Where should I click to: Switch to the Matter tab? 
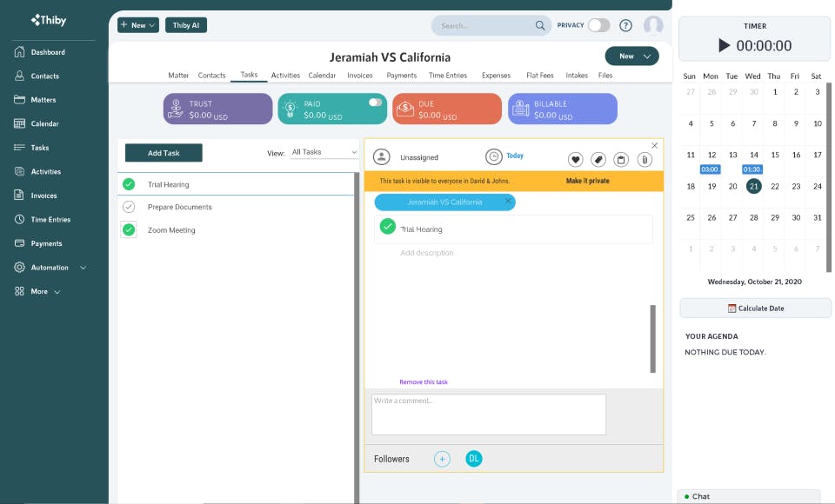pyautogui.click(x=178, y=76)
